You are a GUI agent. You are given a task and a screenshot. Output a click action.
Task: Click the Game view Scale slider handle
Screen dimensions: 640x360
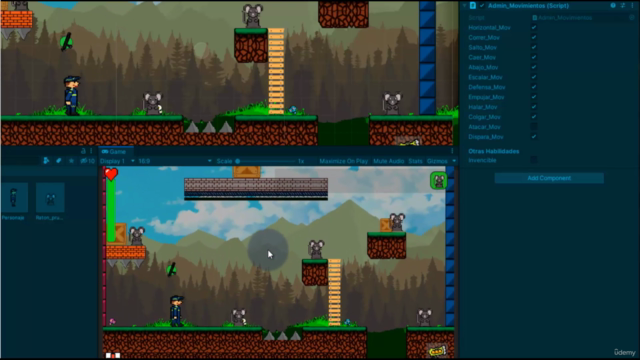tap(238, 161)
